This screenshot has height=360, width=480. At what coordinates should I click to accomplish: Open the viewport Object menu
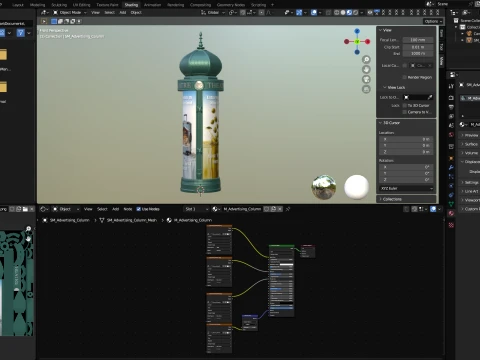click(x=136, y=12)
